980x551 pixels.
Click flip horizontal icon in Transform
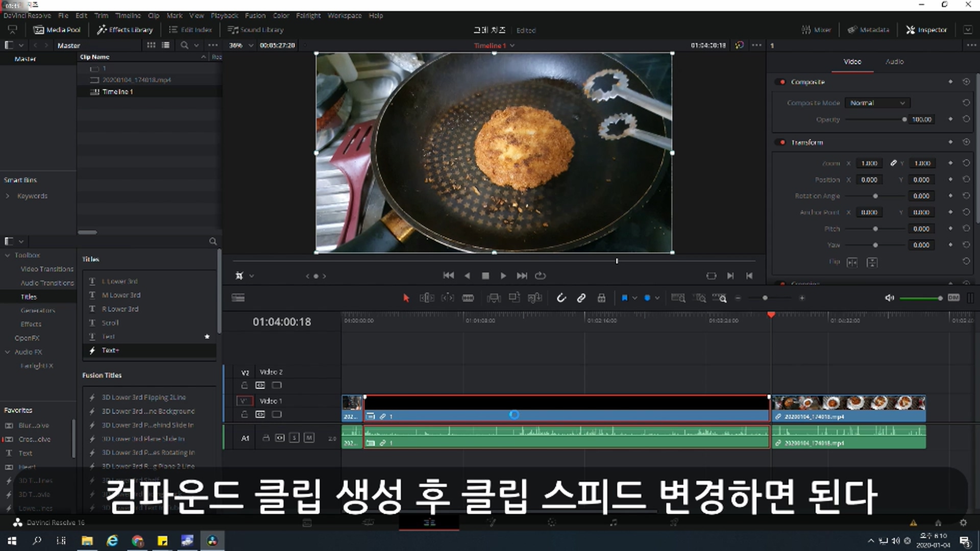tap(852, 263)
